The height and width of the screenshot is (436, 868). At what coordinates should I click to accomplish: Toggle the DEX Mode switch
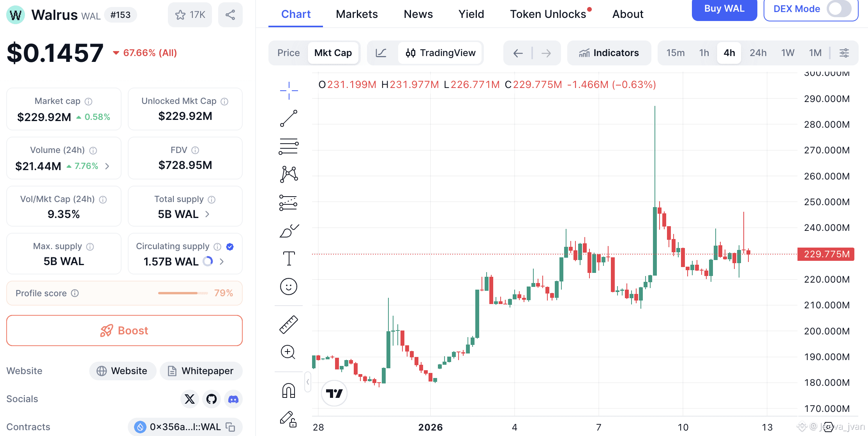tap(838, 9)
